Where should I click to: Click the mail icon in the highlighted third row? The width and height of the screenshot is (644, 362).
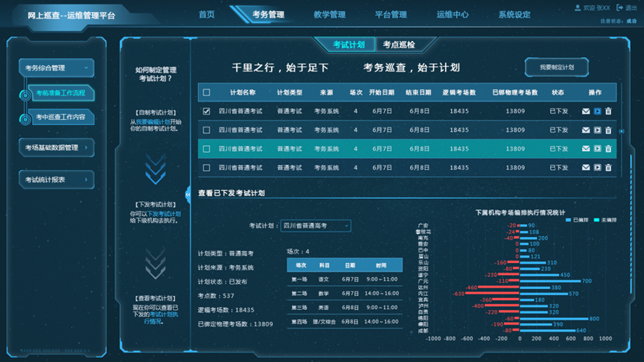pos(586,149)
